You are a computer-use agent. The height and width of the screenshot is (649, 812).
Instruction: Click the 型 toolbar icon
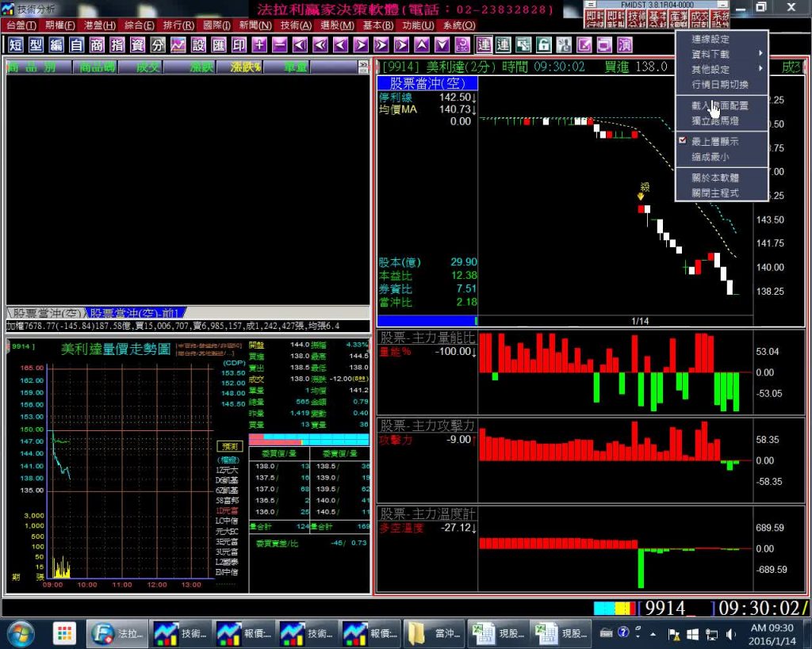click(36, 45)
